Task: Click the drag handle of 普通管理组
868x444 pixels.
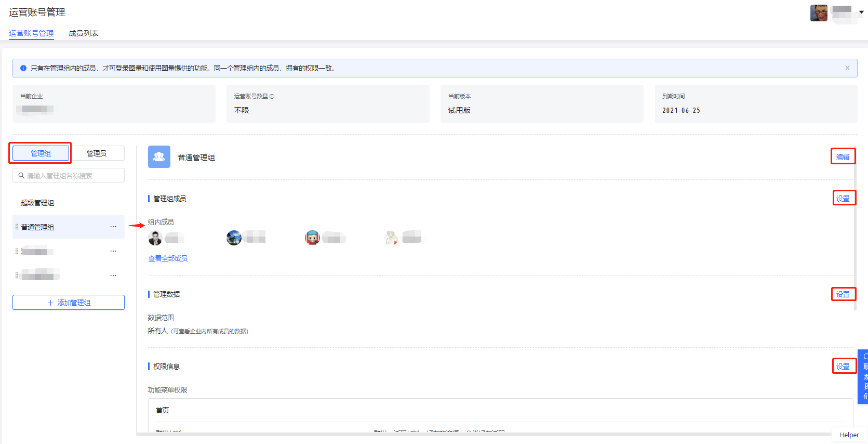Action: (17, 227)
